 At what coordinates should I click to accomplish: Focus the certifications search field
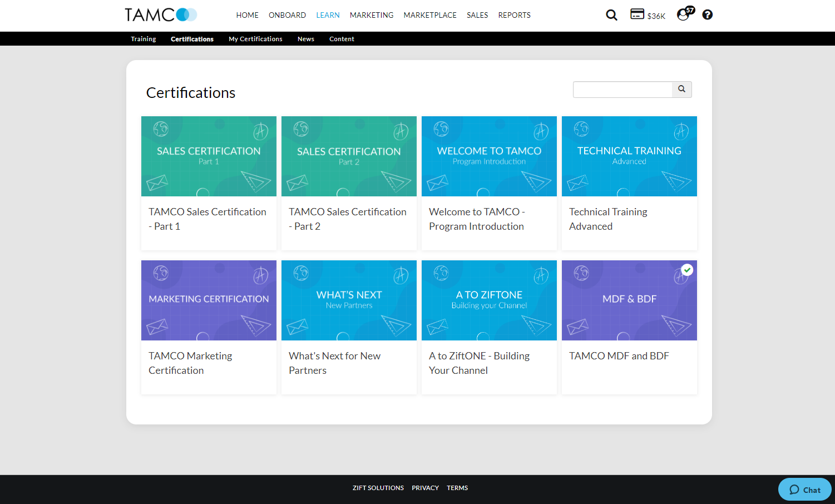622,90
